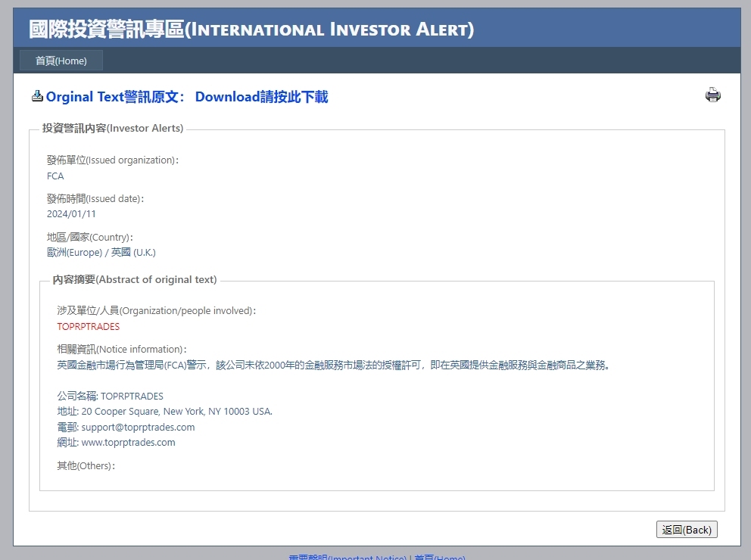Screen dimensions: 751x560
Task: Click the FCA warning notice paragraph
Action: click(x=333, y=365)
